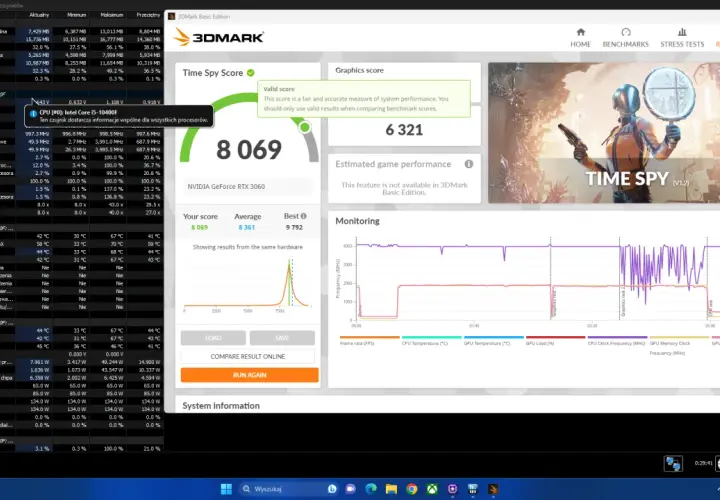
Task: Click the Przeciętny column header in sensor window
Action: pyautogui.click(x=148, y=15)
